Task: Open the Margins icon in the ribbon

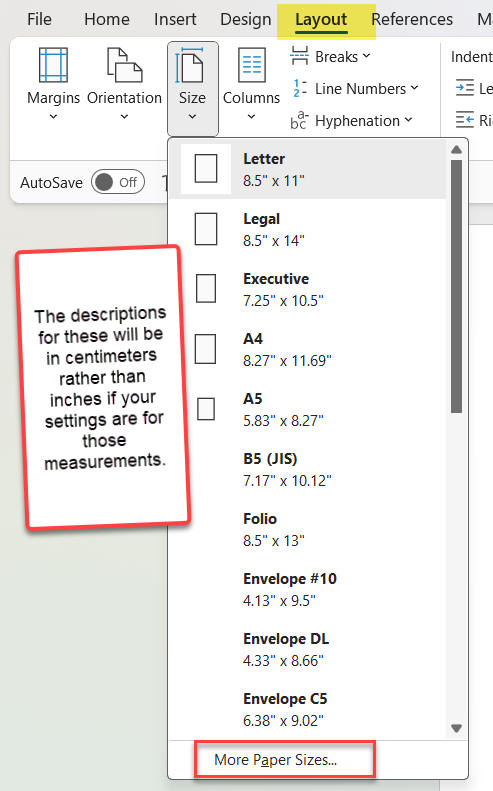Action: (x=53, y=65)
